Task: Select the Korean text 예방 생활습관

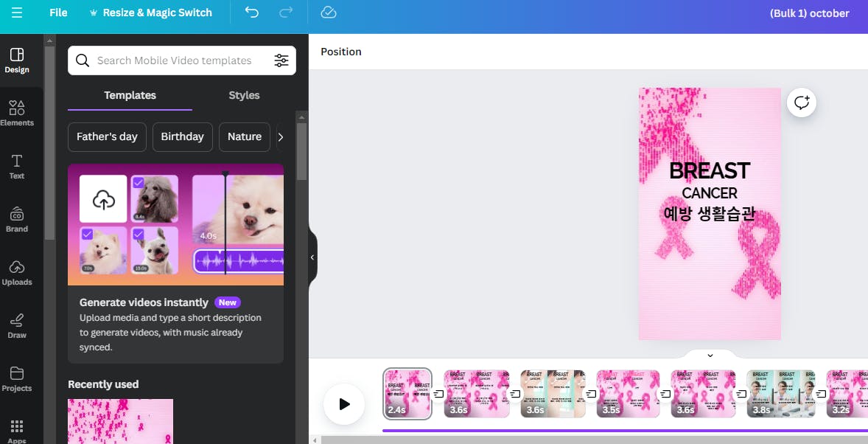Action: tap(710, 213)
